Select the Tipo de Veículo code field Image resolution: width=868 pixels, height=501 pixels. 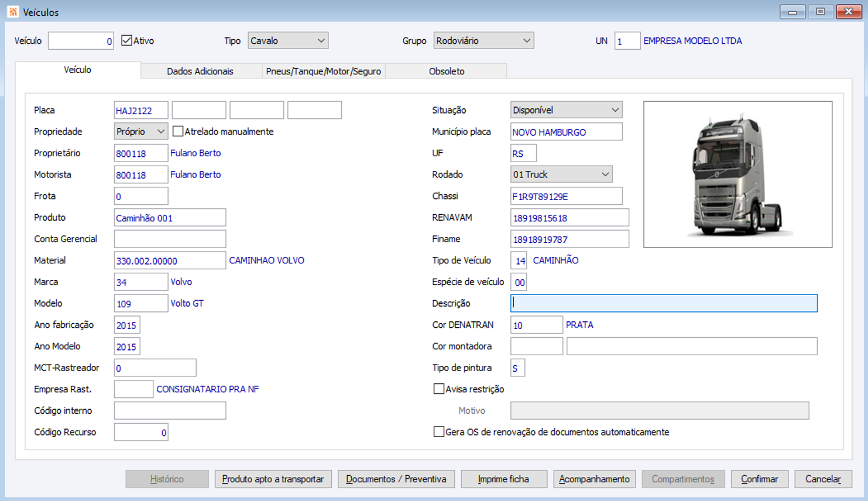(519, 260)
